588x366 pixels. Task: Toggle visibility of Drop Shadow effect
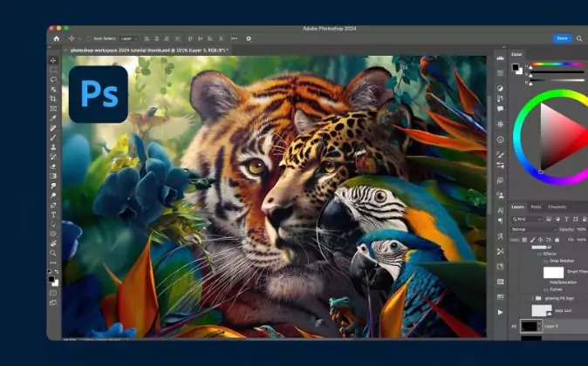(x=545, y=261)
